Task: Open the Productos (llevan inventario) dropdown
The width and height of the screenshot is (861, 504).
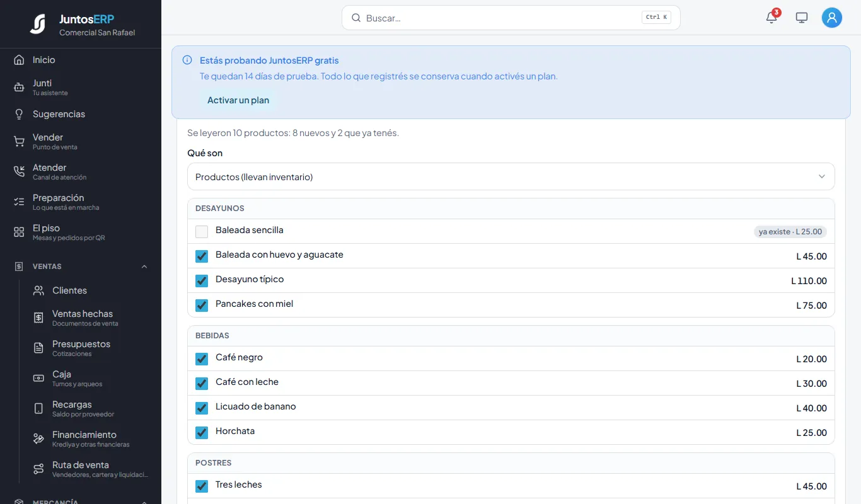Action: click(x=511, y=176)
